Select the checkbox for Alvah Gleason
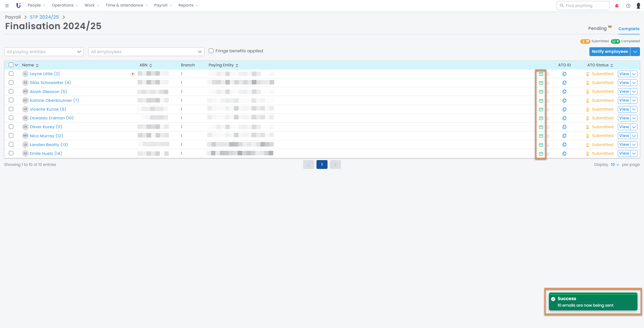This screenshot has width=644, height=328. point(11,91)
